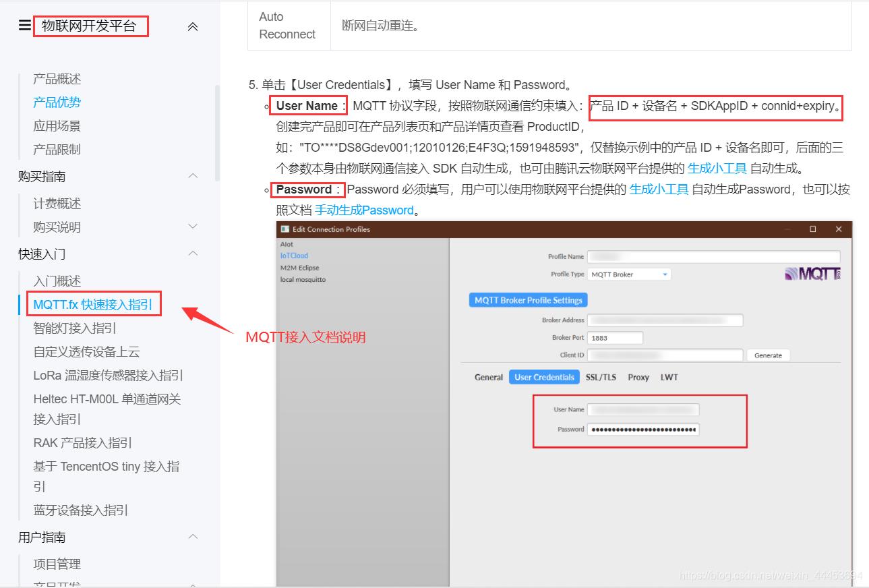The width and height of the screenshot is (869, 588).
Task: Open 手动生成Password link
Action: (x=364, y=210)
